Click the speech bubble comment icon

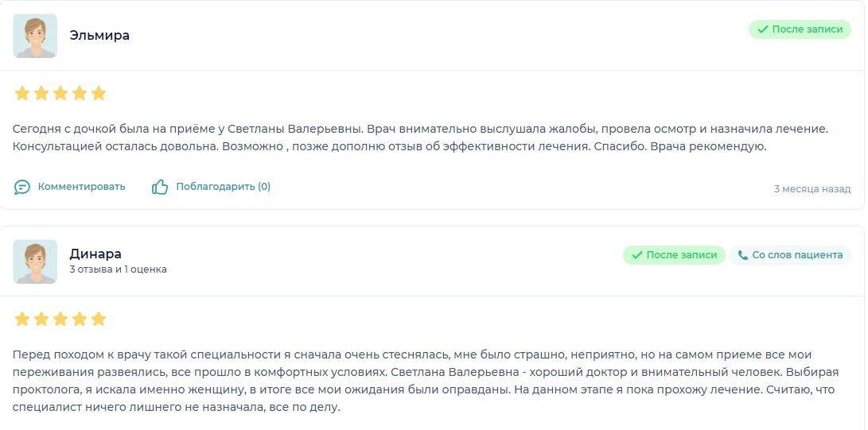22,188
